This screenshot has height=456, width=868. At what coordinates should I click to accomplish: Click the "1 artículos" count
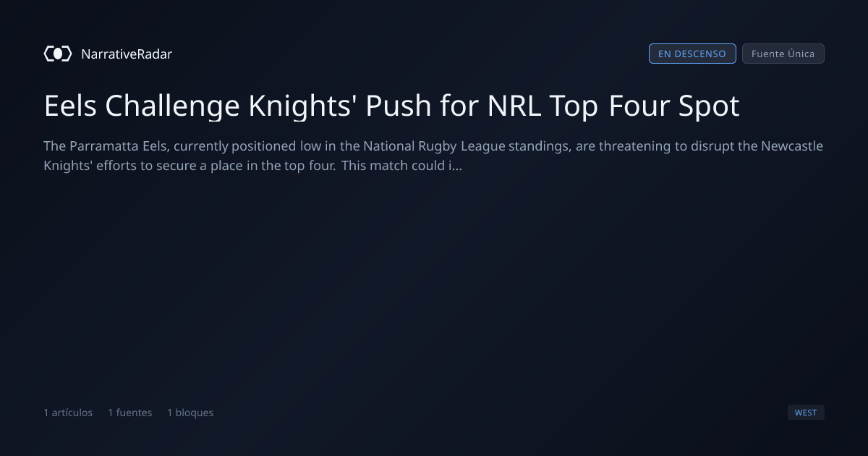(68, 413)
